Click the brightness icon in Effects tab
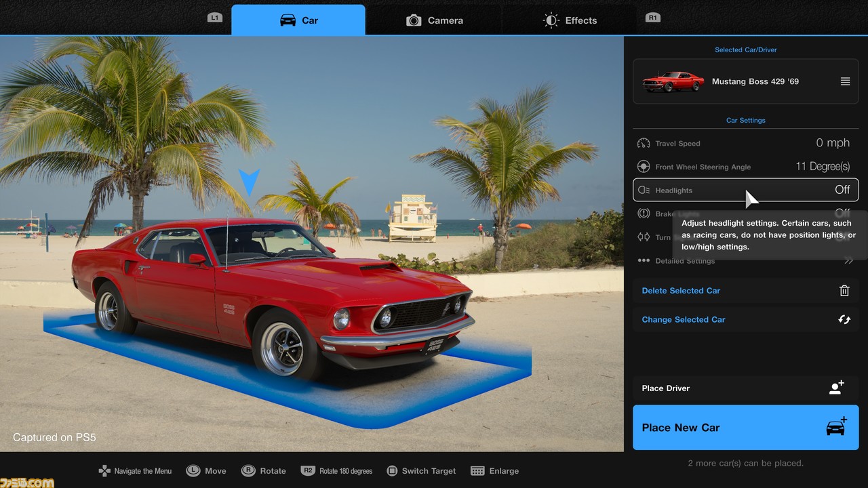The width and height of the screenshot is (868, 488). click(x=551, y=20)
